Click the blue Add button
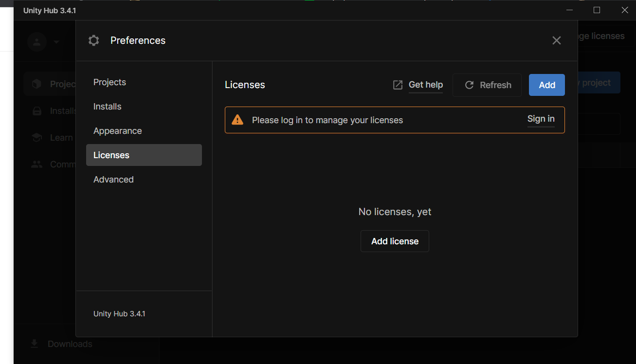 pyautogui.click(x=547, y=85)
